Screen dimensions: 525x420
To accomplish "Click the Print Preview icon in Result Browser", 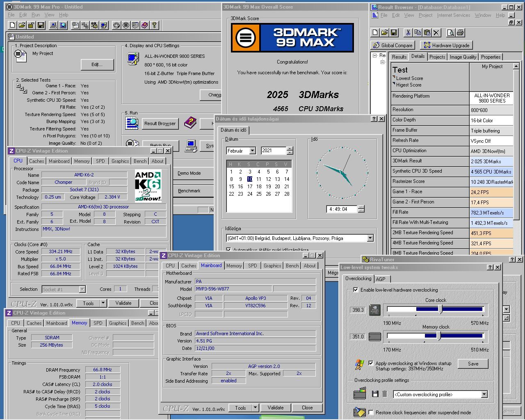I will click(450, 33).
